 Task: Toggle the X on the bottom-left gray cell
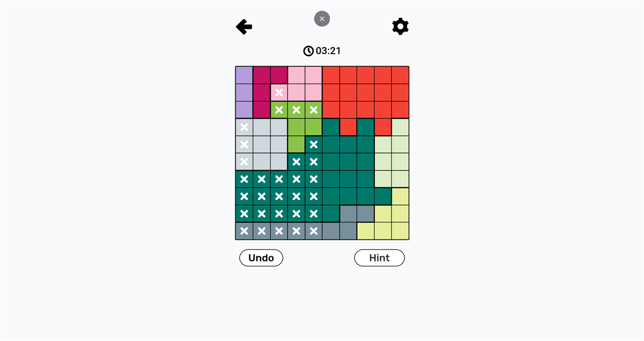tap(244, 231)
